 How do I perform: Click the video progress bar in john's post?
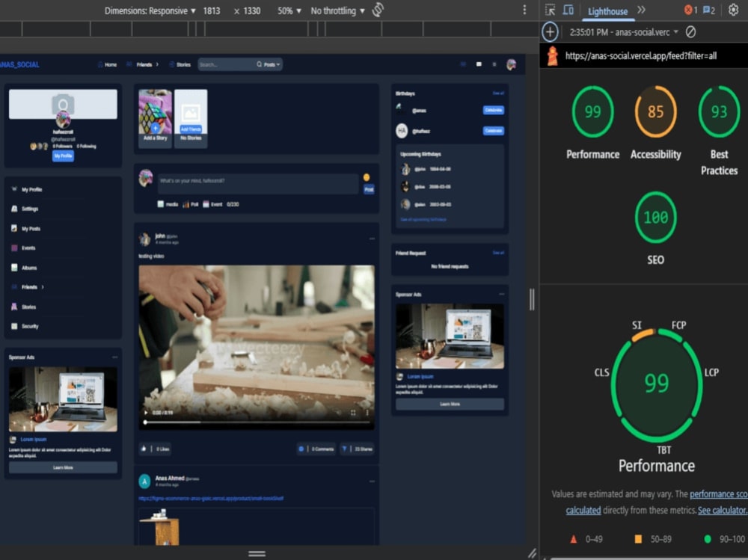coord(257,422)
